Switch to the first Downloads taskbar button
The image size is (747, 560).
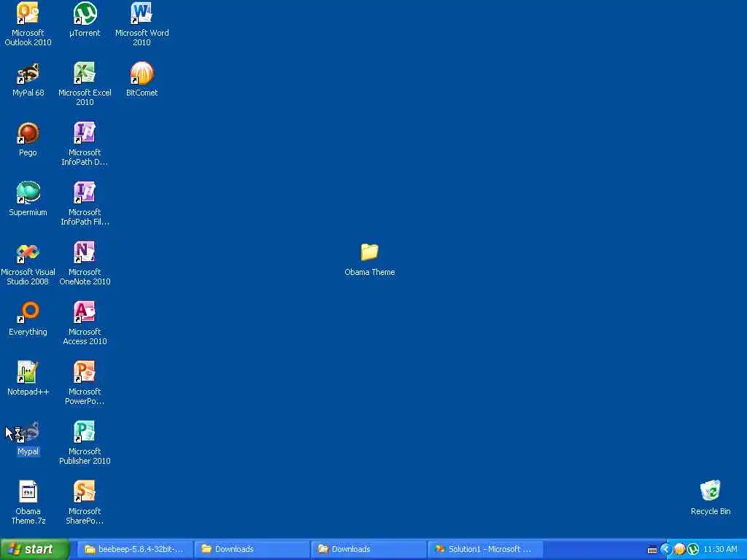point(252,550)
